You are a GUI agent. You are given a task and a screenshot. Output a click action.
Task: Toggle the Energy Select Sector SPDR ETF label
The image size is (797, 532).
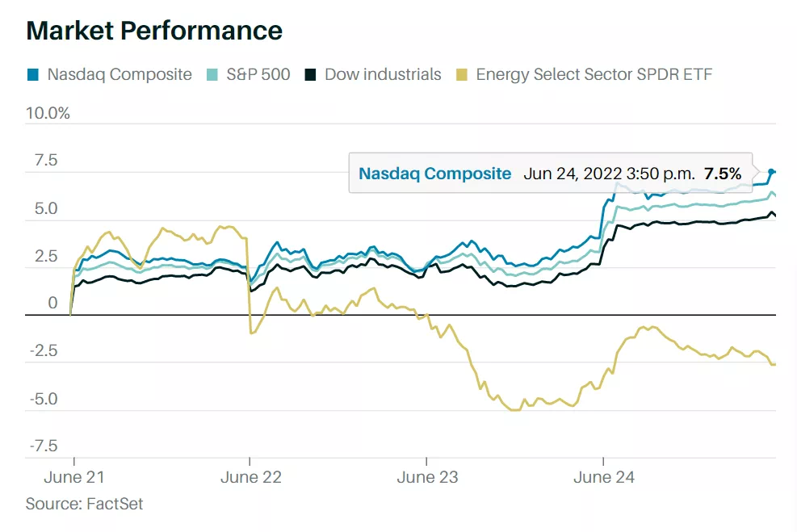594,75
